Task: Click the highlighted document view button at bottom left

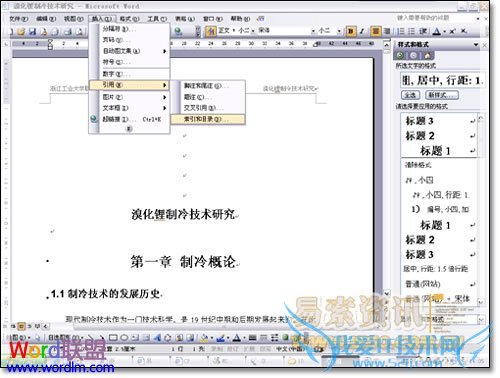Action: 21,326
